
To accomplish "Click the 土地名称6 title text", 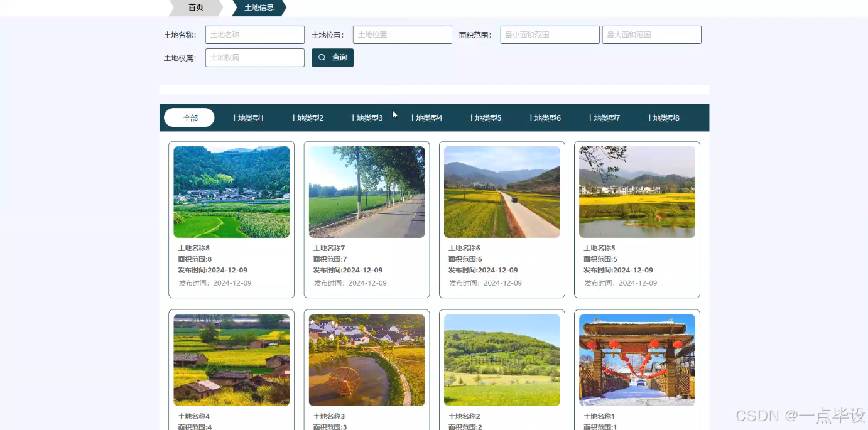I will pyautogui.click(x=464, y=249).
